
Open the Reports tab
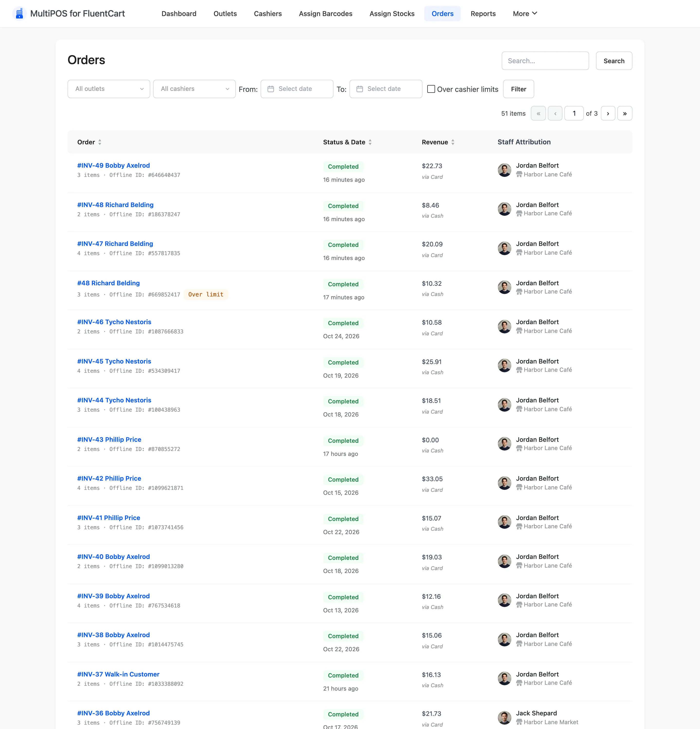pos(483,14)
